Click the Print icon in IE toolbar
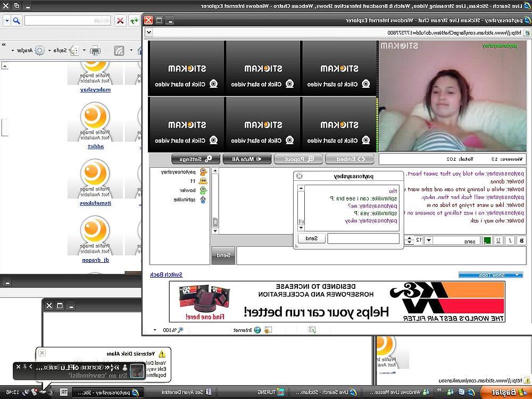This screenshot has width=532, height=399. click(95, 50)
